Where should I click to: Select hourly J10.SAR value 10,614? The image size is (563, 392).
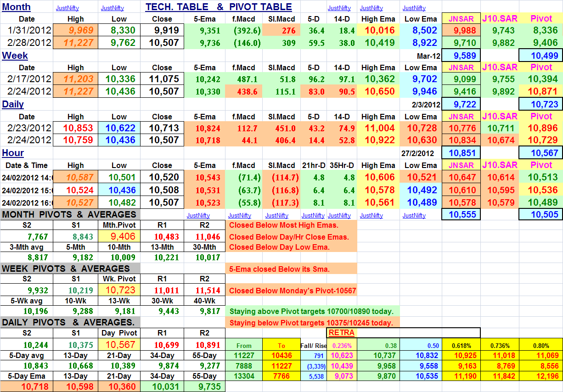(500, 177)
